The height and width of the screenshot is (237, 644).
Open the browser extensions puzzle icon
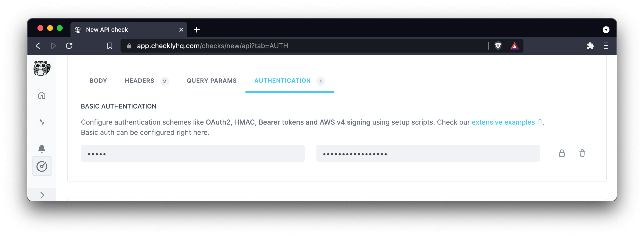[x=590, y=46]
